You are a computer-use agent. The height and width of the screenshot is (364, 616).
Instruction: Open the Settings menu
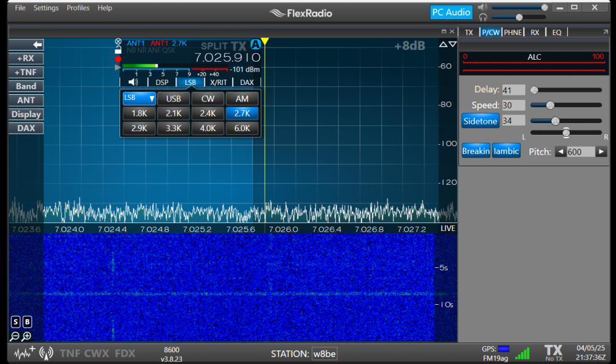pos(46,8)
